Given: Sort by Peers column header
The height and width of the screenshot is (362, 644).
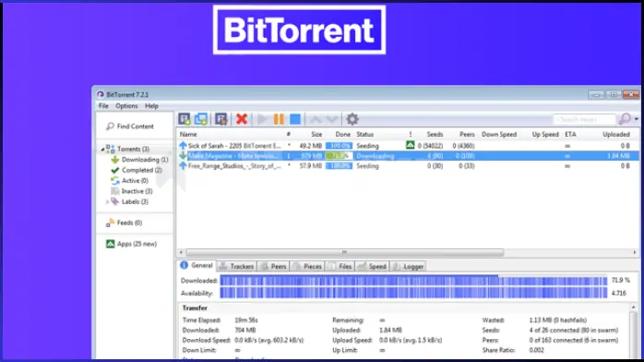Looking at the screenshot, I should 467,134.
